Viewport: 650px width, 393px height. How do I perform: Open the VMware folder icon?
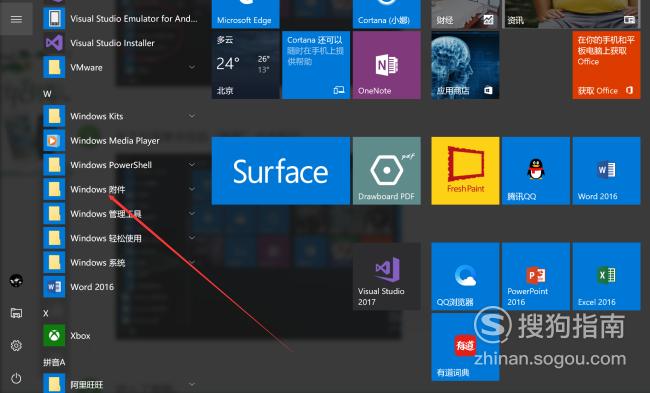[54, 67]
